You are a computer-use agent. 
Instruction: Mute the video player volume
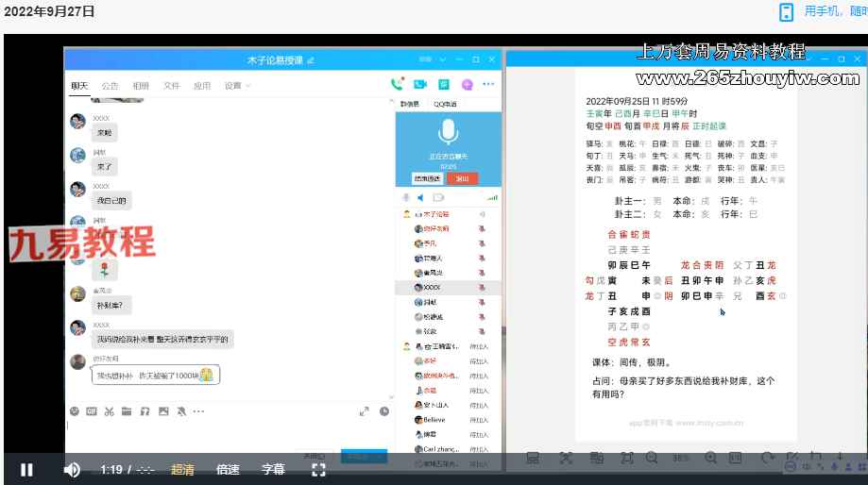(72, 470)
